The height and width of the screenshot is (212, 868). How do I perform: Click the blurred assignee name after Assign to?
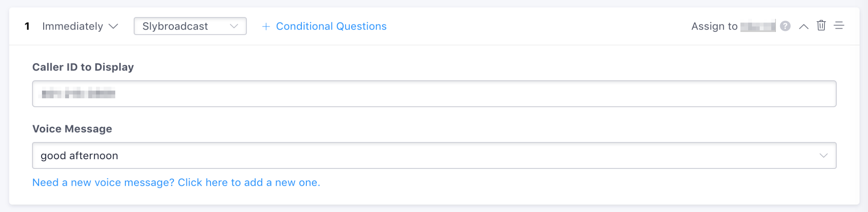click(x=758, y=27)
